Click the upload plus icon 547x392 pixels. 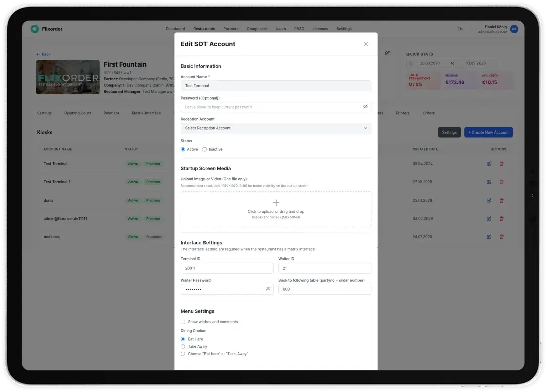pos(276,203)
